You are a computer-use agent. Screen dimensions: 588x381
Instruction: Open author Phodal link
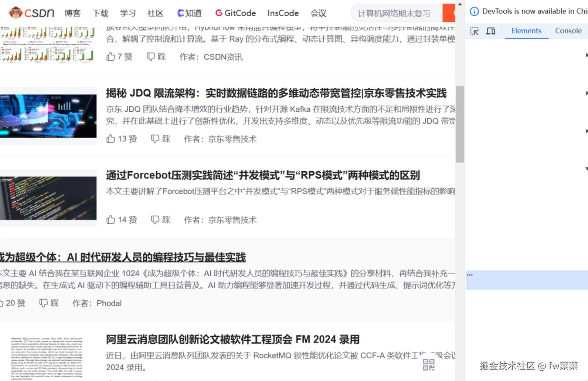109,303
